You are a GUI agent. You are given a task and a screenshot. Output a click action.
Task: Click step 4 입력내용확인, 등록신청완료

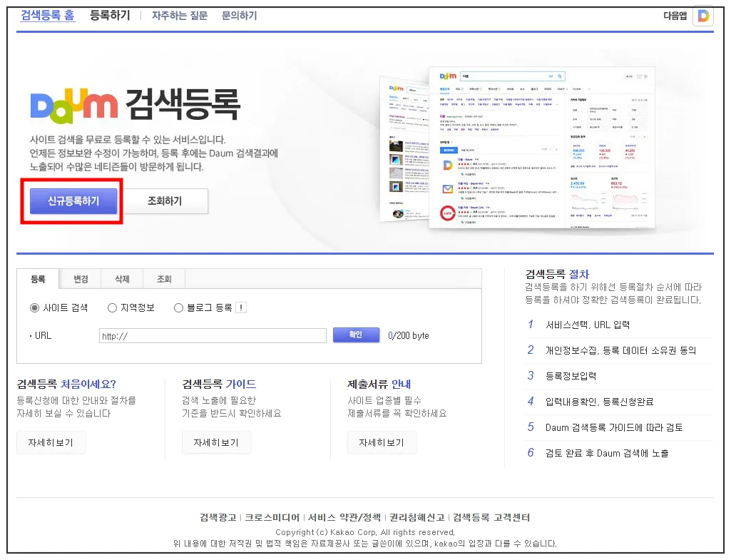click(599, 402)
